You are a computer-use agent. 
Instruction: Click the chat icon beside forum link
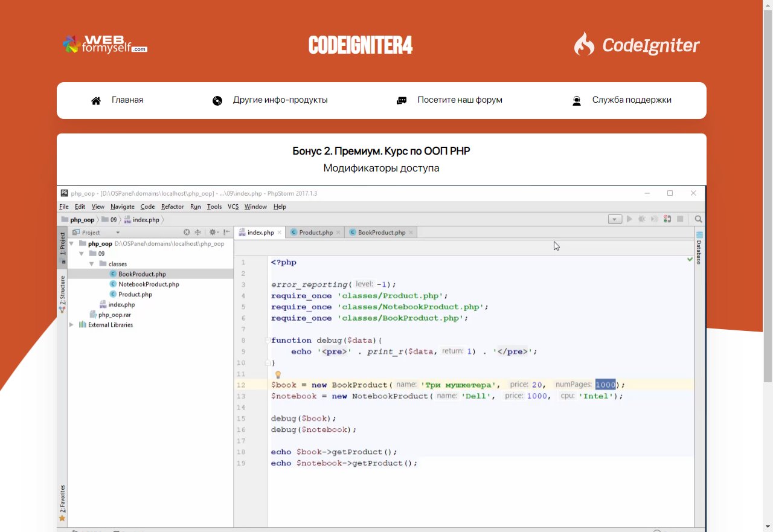(402, 101)
